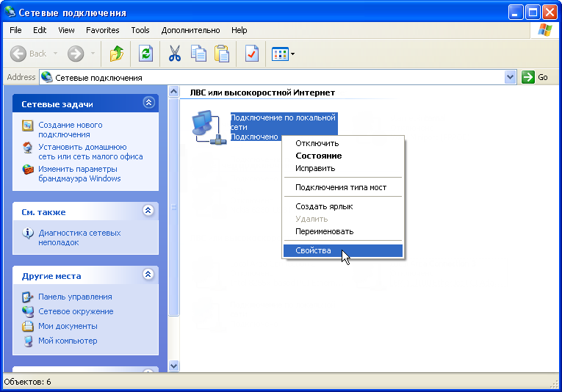Go up one folder level icon
Image resolution: width=562 pixels, height=392 pixels.
pyautogui.click(x=117, y=54)
